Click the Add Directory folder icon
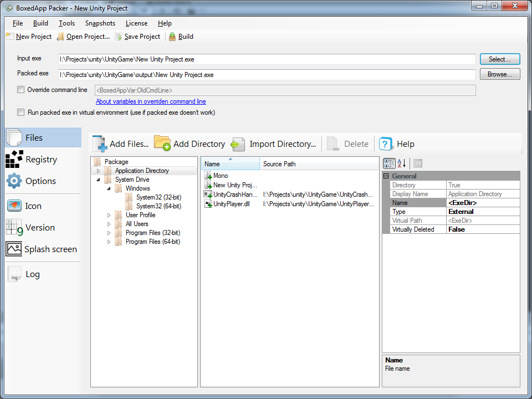 pos(162,144)
